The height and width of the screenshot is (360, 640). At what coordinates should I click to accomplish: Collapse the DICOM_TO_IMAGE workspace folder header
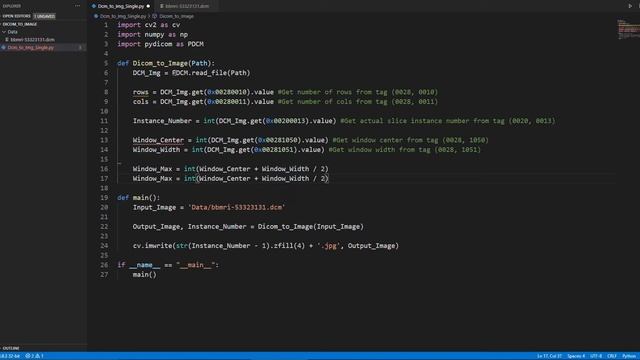point(20,24)
